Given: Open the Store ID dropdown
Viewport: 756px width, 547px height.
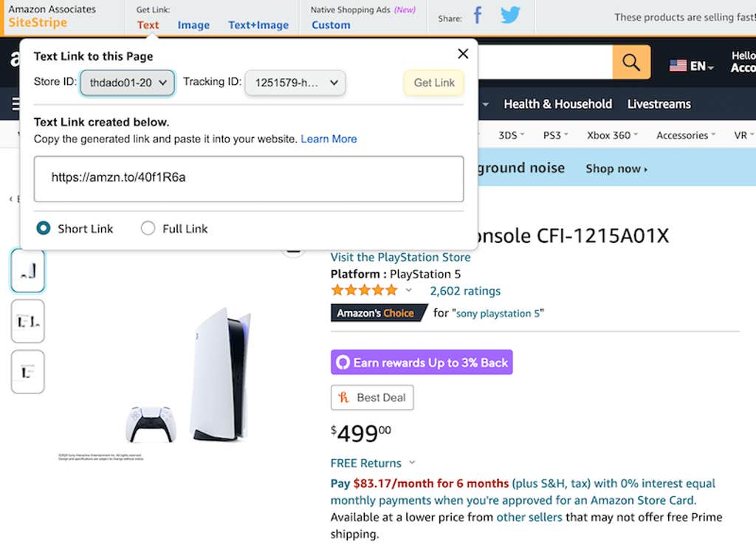Looking at the screenshot, I should (x=127, y=83).
